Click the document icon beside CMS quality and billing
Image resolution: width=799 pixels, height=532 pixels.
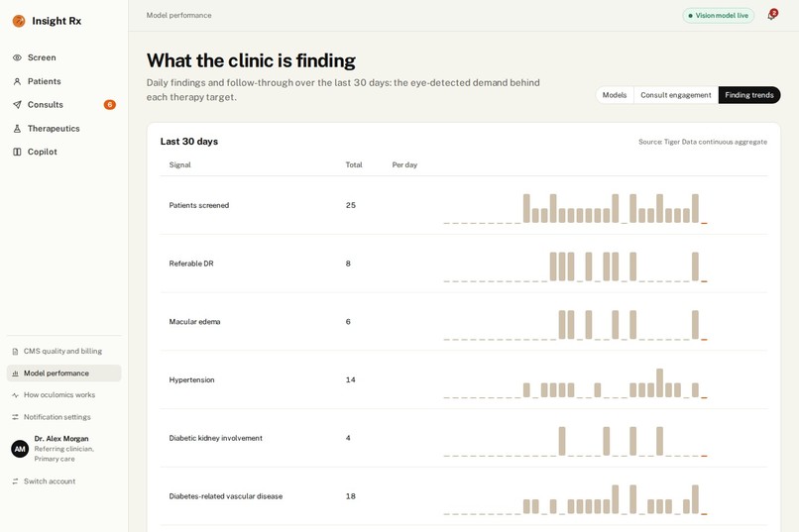pyautogui.click(x=15, y=352)
